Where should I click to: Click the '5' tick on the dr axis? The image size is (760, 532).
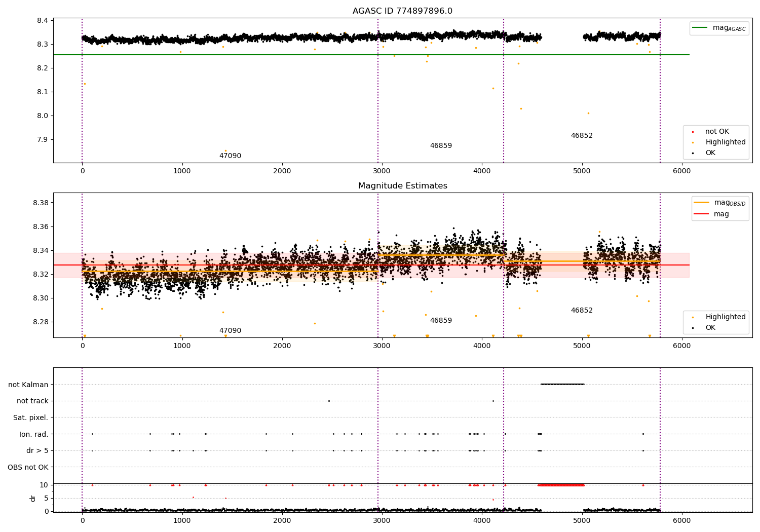[x=46, y=499]
